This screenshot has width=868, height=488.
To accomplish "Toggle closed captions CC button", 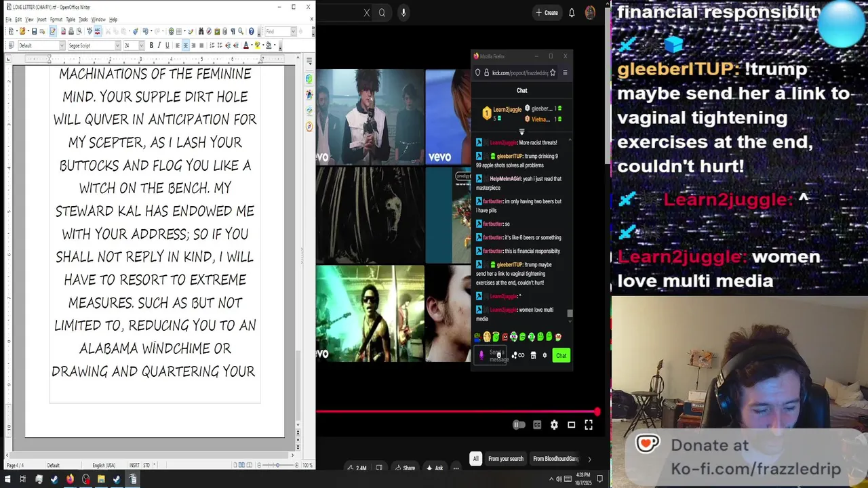I will point(537,425).
